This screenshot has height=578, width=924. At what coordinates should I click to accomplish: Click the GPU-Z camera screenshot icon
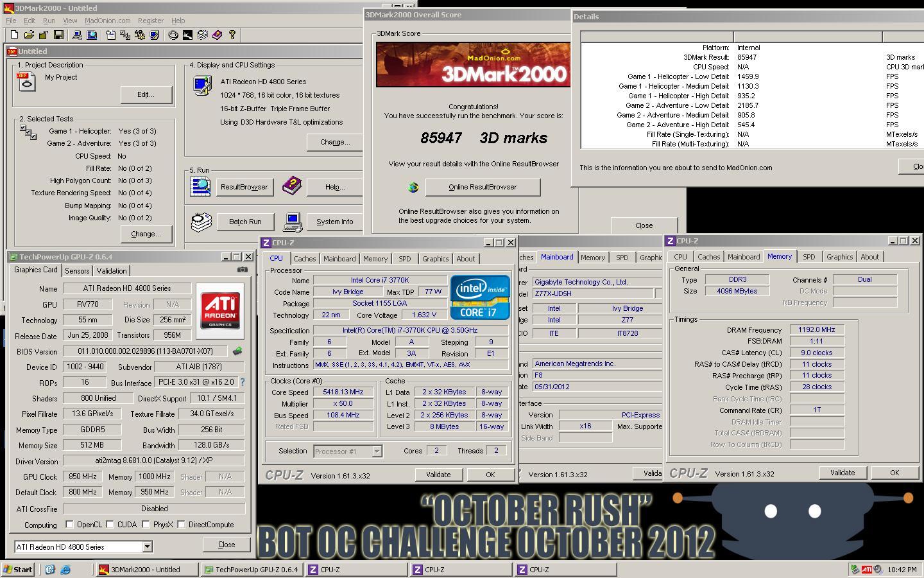243,270
